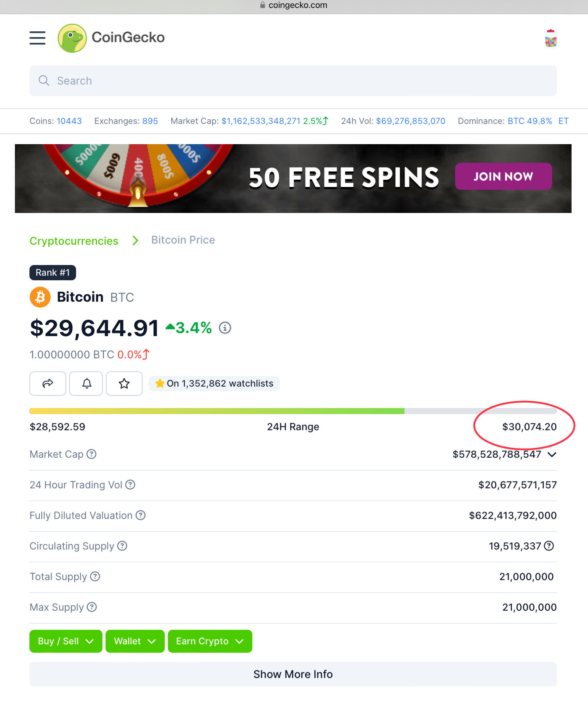The image size is (588, 702).
Task: Go to Cryptocurrencies breadcrumb
Action: (x=74, y=241)
